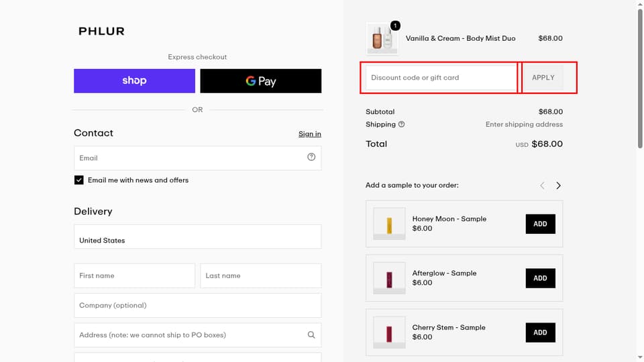Focus the Address input field
The width and height of the screenshot is (644, 362).
pos(197,335)
